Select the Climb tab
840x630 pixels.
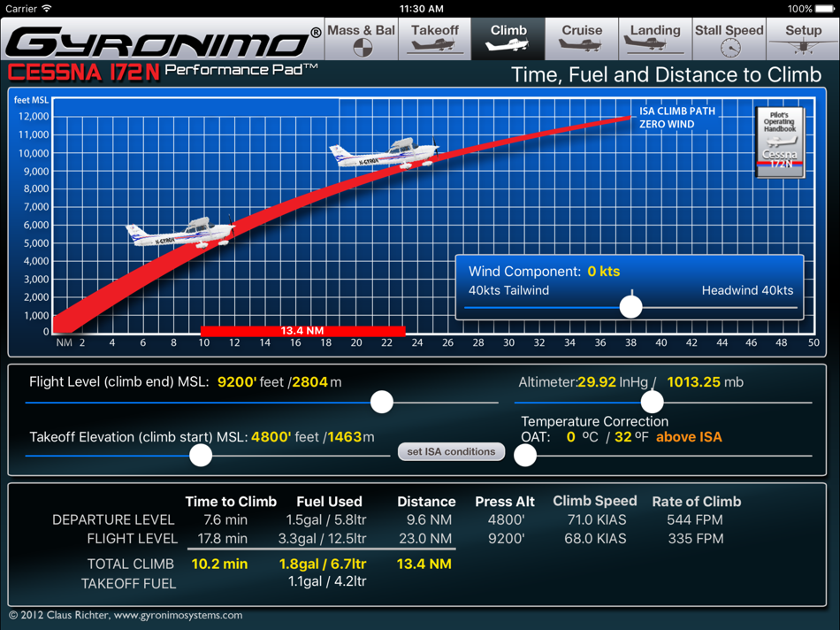508,39
